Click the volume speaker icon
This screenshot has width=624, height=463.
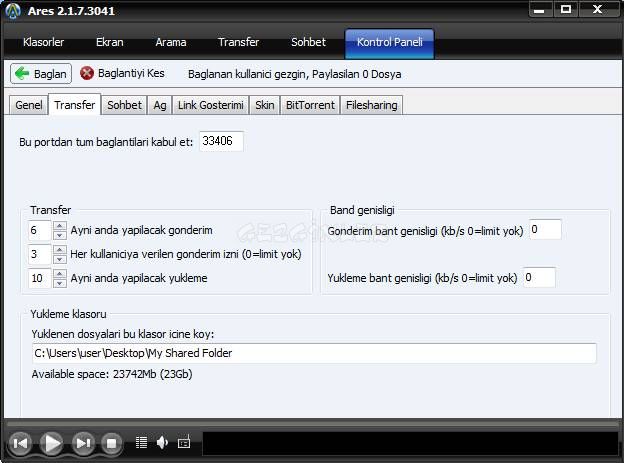[x=162, y=442]
